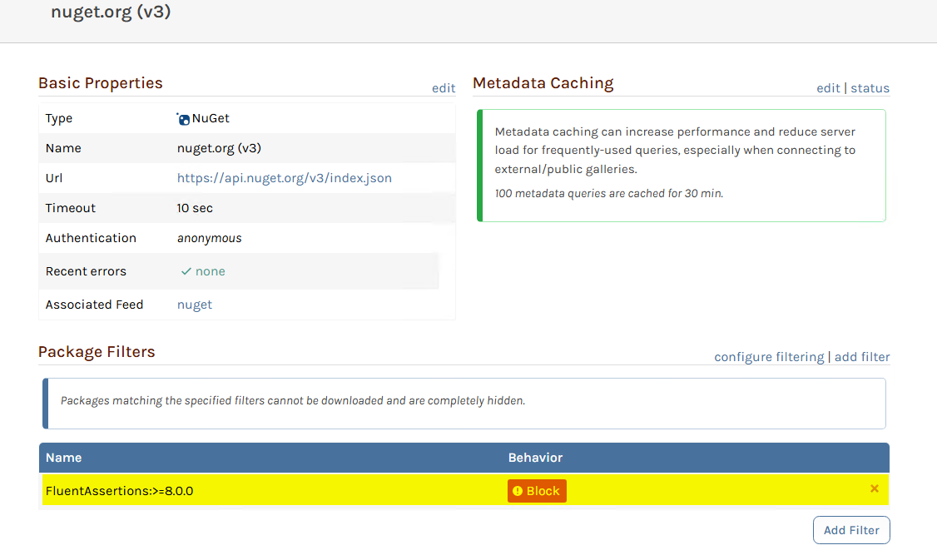Click the Package Filters heading
The height and width of the screenshot is (560, 937).
coord(97,352)
